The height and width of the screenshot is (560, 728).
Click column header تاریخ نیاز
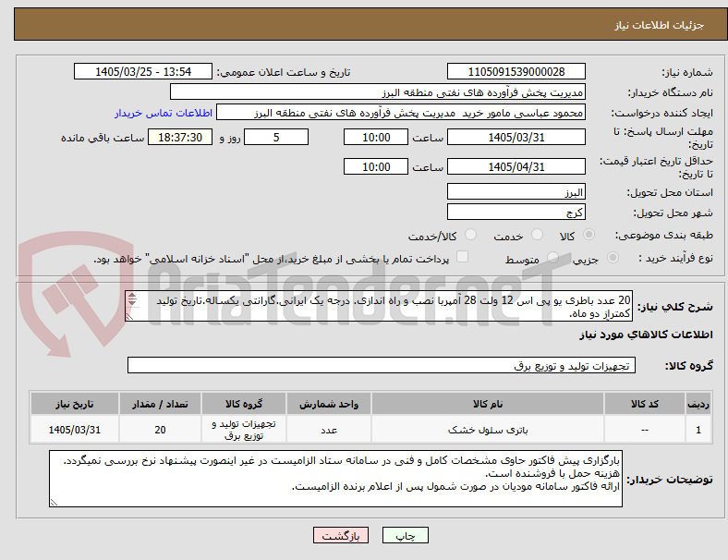point(75,404)
